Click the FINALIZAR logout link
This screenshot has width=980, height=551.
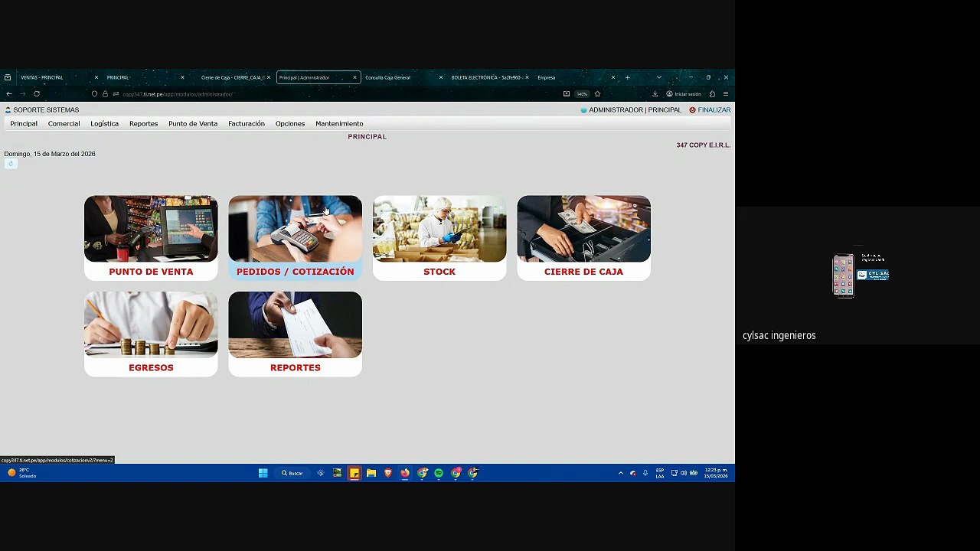click(710, 110)
